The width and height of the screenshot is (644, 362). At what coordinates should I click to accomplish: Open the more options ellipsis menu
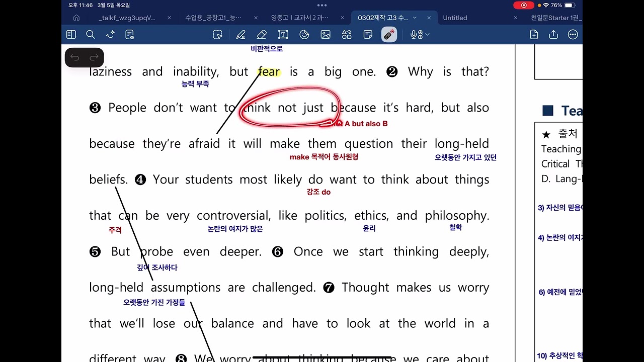click(573, 35)
